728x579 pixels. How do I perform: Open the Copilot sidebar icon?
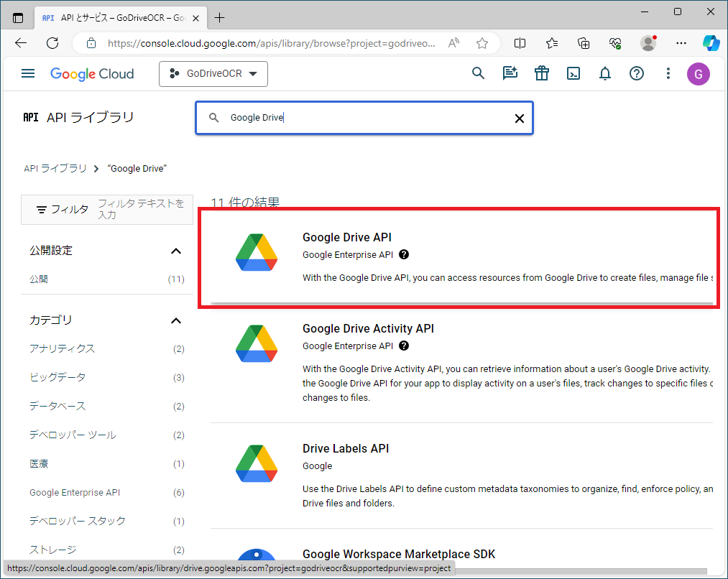tap(711, 43)
